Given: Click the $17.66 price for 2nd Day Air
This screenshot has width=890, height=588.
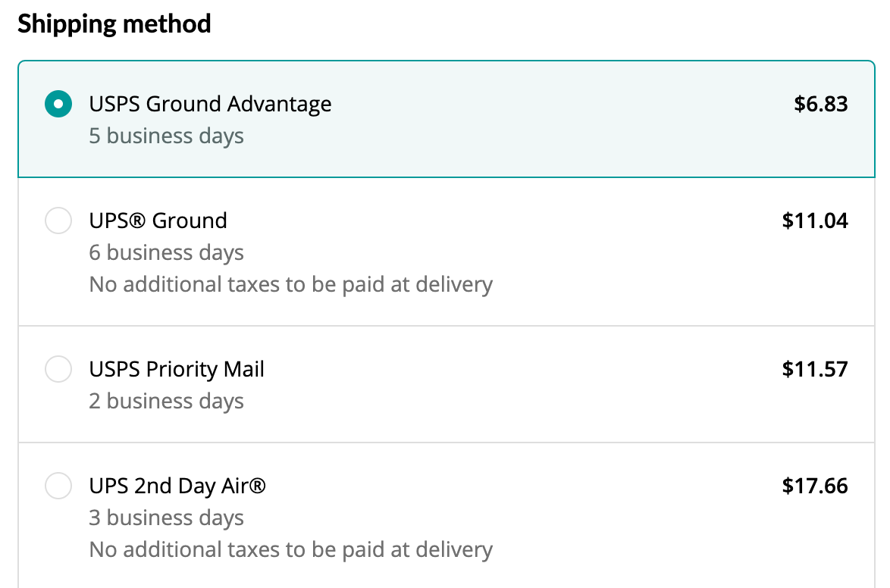Looking at the screenshot, I should 815,486.
